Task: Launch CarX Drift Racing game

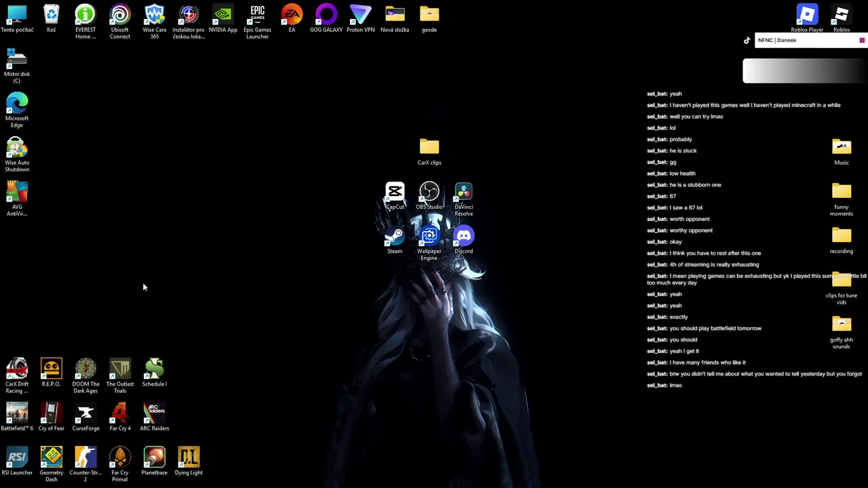Action: coord(17,376)
